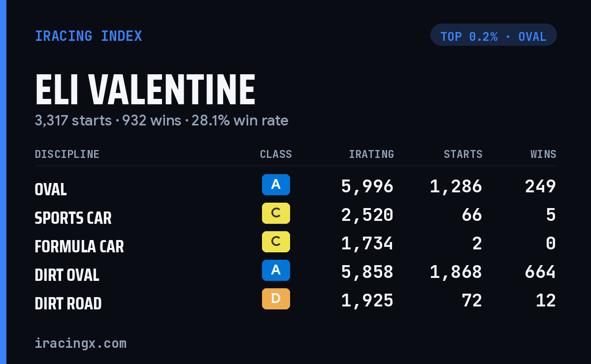591x364 pixels.
Task: Sort by the STARTS column header
Action: tap(463, 154)
